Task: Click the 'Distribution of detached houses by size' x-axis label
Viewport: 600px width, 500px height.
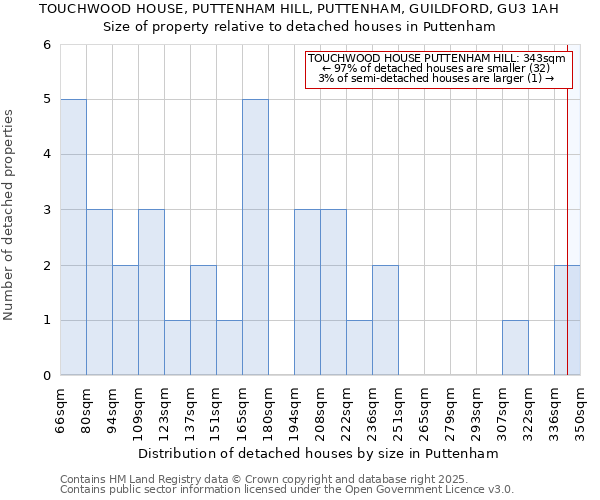Action: (319, 453)
